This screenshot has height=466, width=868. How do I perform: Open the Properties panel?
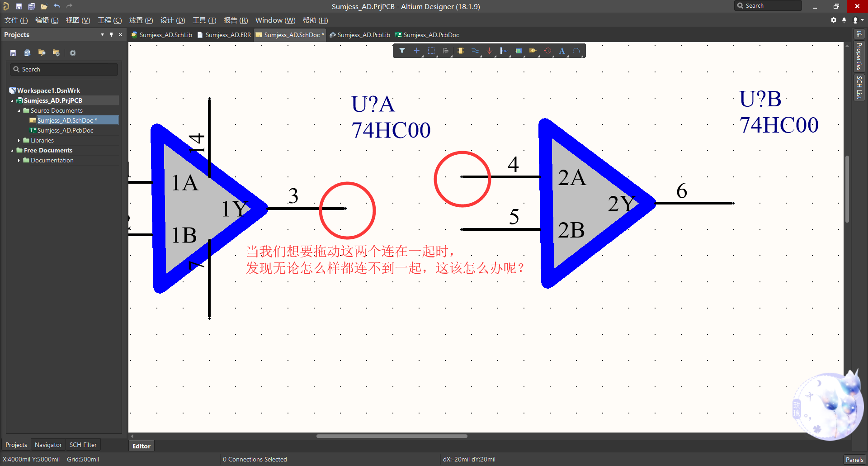tap(859, 57)
